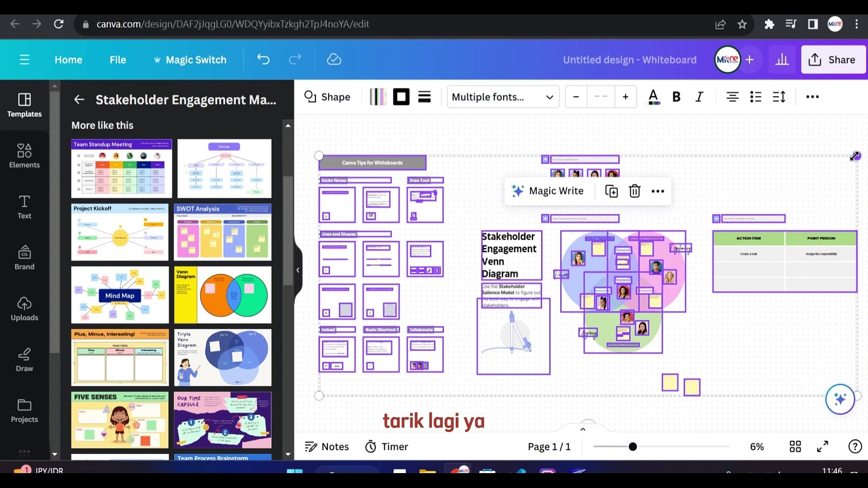Expand the bottom panel chevron
This screenshot has height=488, width=868.
582,429
